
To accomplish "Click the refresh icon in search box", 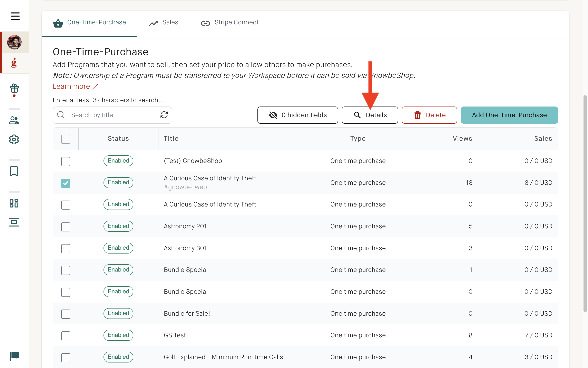I will 164,115.
